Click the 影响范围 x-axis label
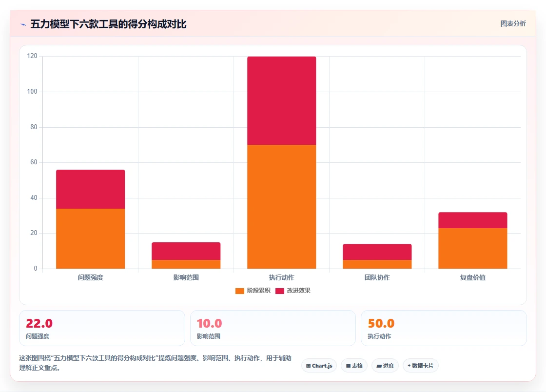Image resolution: width=546 pixels, height=392 pixels. click(186, 277)
